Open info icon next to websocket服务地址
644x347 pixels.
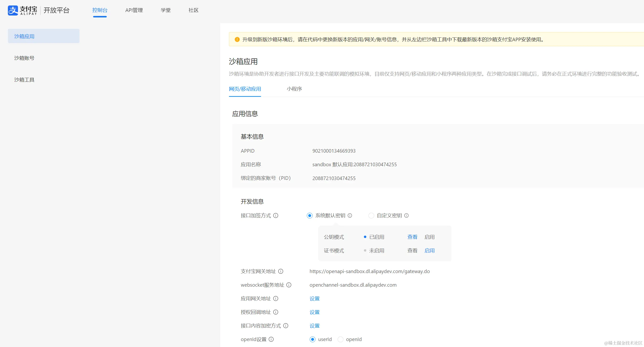(288, 285)
